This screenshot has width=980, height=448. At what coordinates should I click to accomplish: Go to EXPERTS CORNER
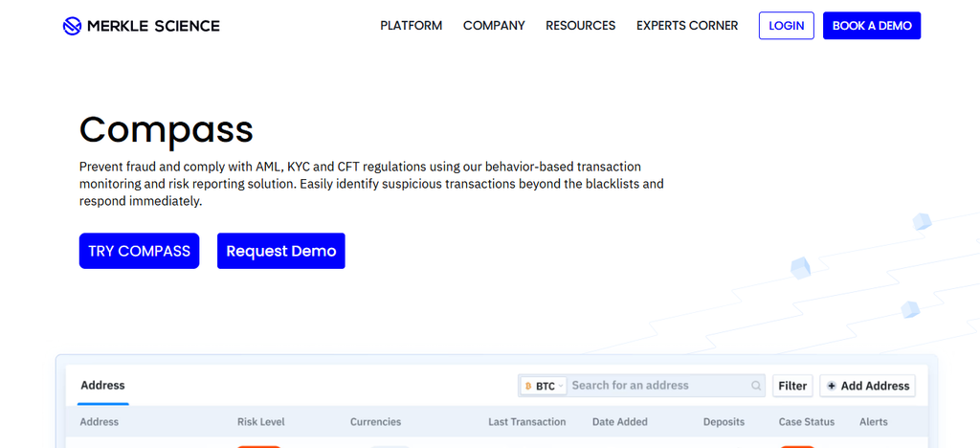click(687, 26)
